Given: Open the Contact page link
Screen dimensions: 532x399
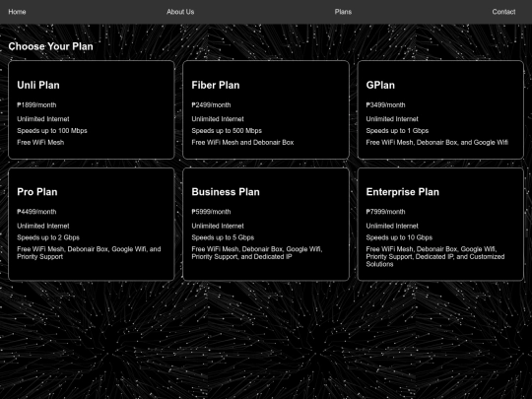Looking at the screenshot, I should pyautogui.click(x=503, y=12).
